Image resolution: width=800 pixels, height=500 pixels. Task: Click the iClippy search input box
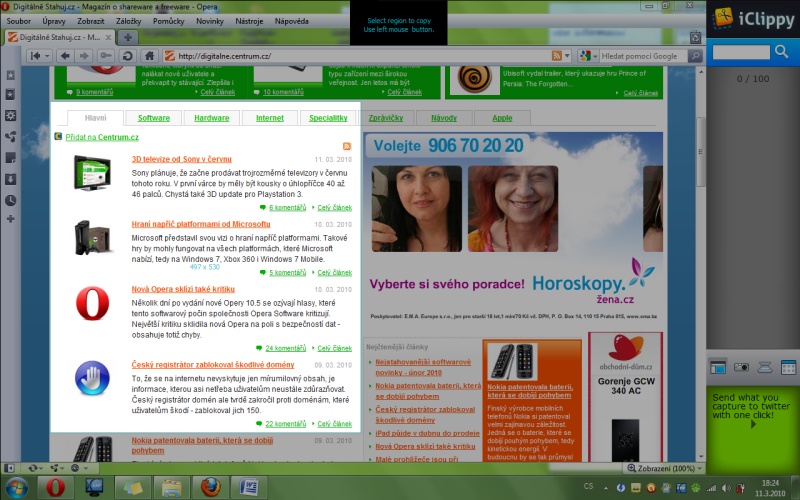tap(741, 52)
